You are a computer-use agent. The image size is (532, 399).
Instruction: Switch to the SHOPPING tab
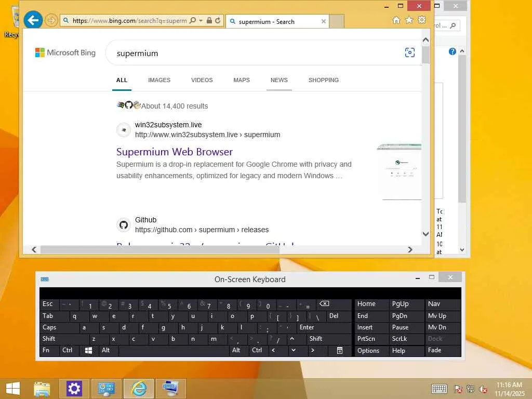[x=323, y=80]
